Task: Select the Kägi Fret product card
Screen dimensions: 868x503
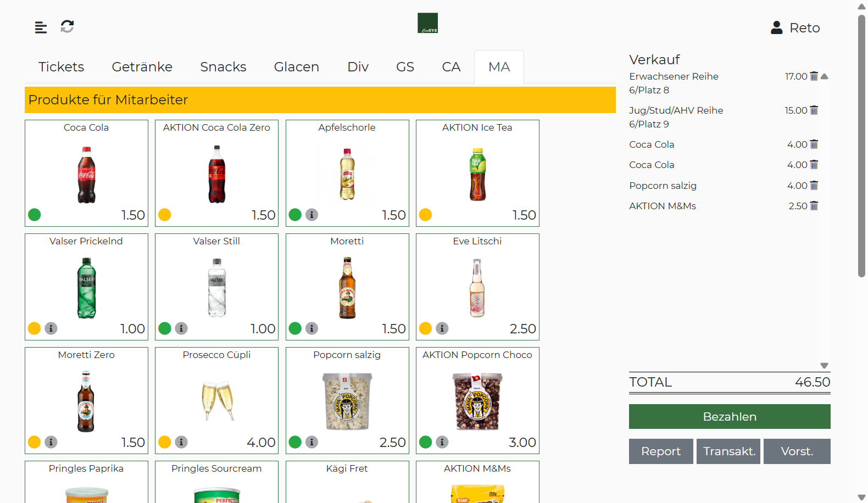Action: click(347, 482)
